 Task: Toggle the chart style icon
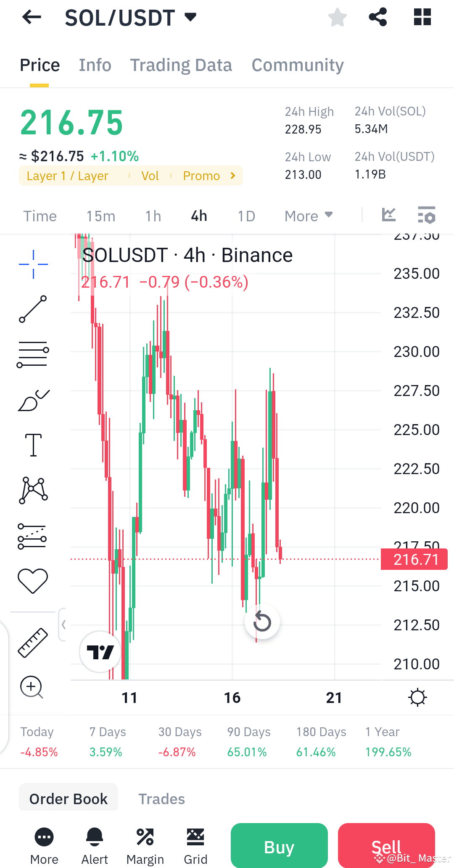[388, 215]
